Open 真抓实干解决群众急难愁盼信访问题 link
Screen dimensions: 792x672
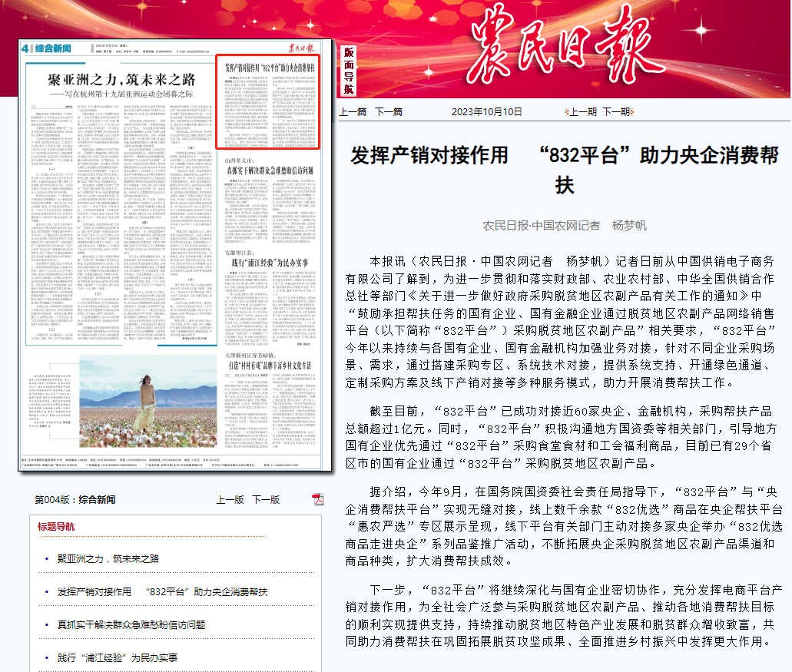pos(131,624)
